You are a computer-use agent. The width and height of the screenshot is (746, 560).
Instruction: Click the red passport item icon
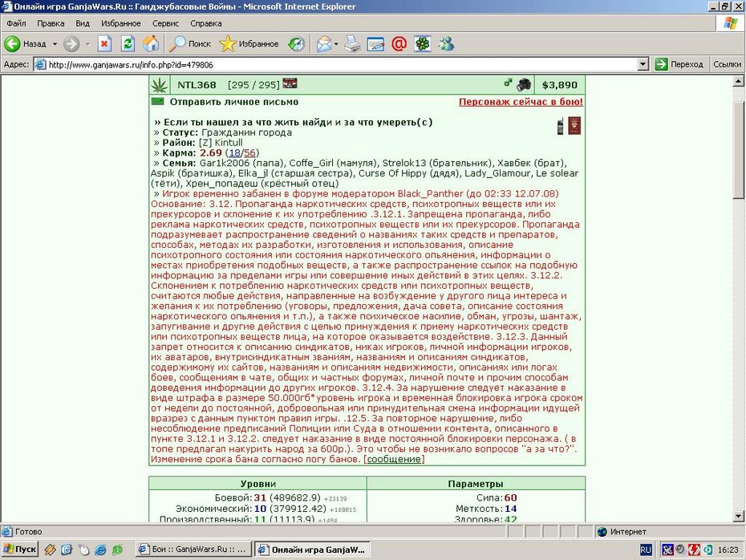click(574, 126)
